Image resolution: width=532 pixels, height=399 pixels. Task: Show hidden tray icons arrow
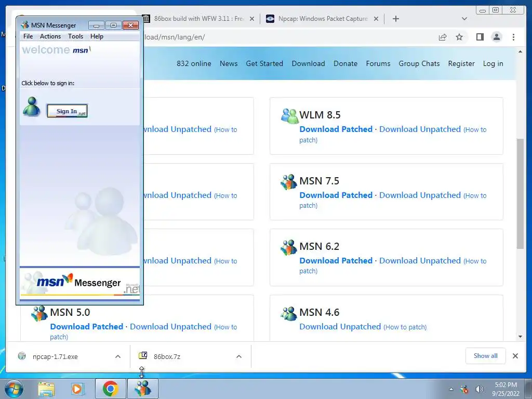(x=451, y=389)
